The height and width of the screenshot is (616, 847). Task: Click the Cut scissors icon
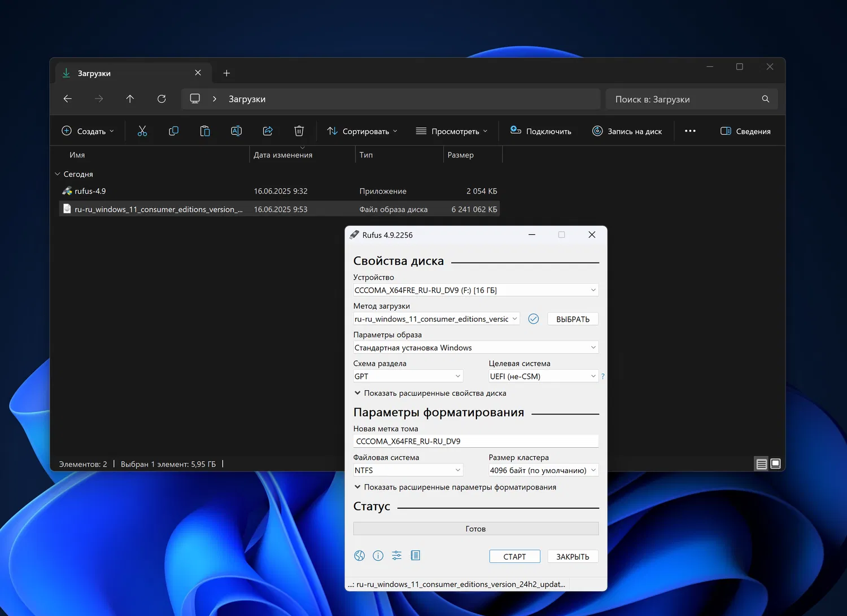[x=142, y=131]
